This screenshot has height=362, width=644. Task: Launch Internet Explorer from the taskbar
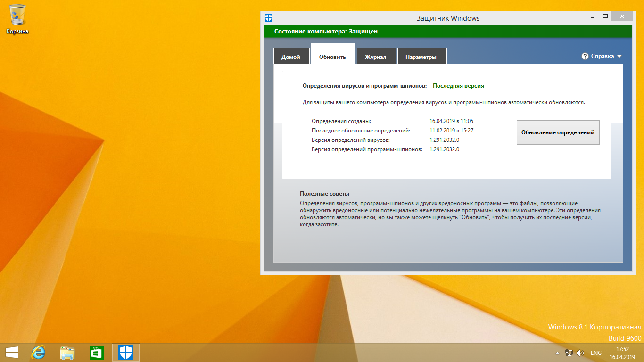tap(38, 353)
